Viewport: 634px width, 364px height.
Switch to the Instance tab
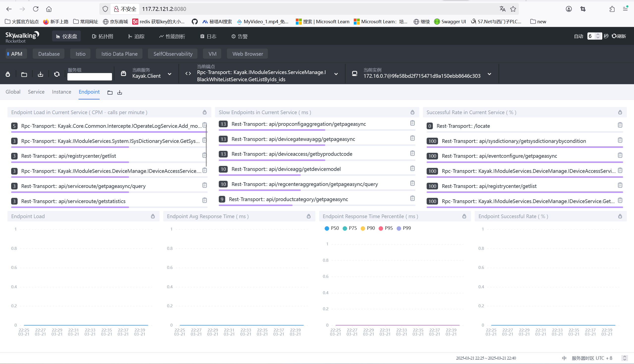[x=61, y=92]
